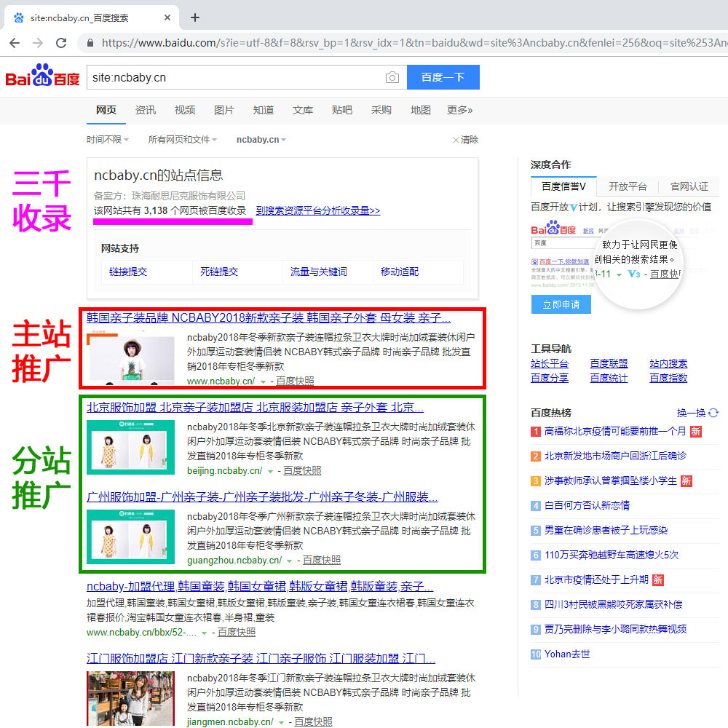Select the 百度信誉V tab
The width and height of the screenshot is (728, 728).
[563, 186]
